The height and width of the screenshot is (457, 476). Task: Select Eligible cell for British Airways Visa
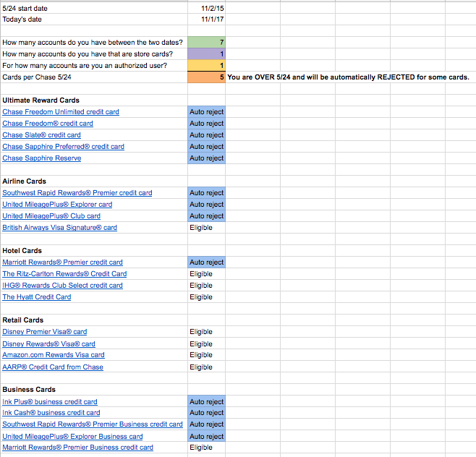pyautogui.click(x=206, y=228)
